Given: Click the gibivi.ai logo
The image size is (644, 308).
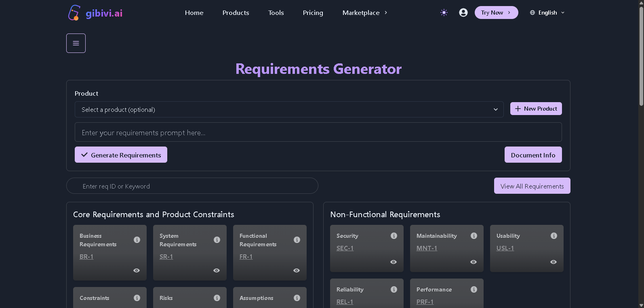Looking at the screenshot, I should tap(95, 13).
